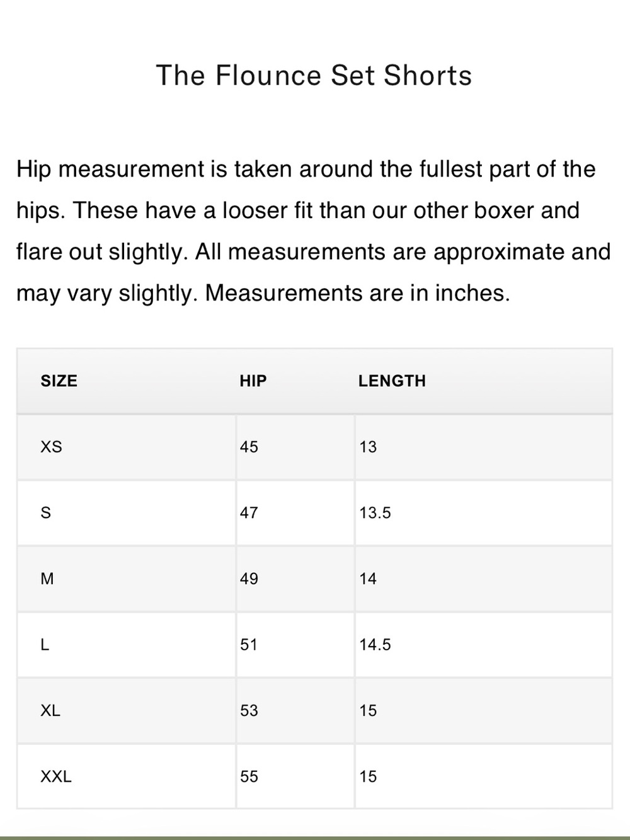
Task: Click the S size row label
Action: [x=45, y=513]
